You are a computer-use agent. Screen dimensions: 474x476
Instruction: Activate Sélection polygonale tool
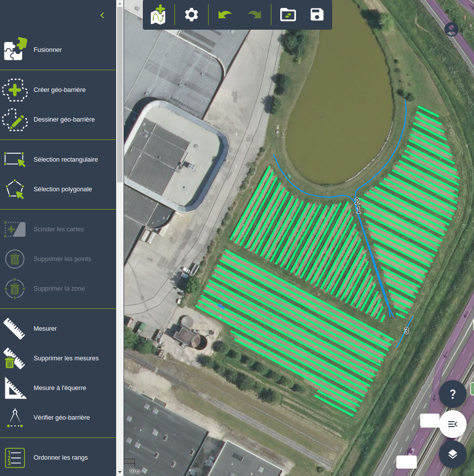coord(15,189)
